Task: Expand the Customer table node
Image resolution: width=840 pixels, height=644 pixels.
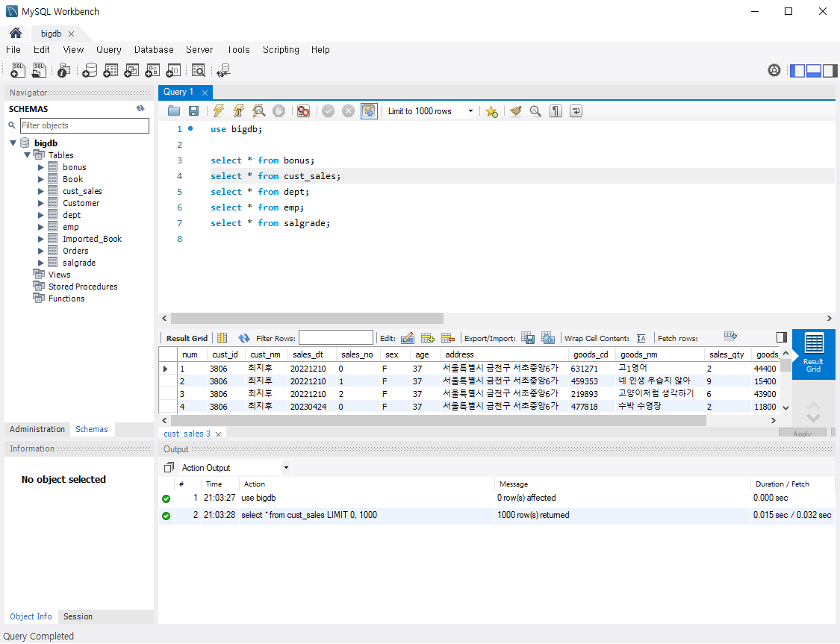Action: tap(41, 203)
